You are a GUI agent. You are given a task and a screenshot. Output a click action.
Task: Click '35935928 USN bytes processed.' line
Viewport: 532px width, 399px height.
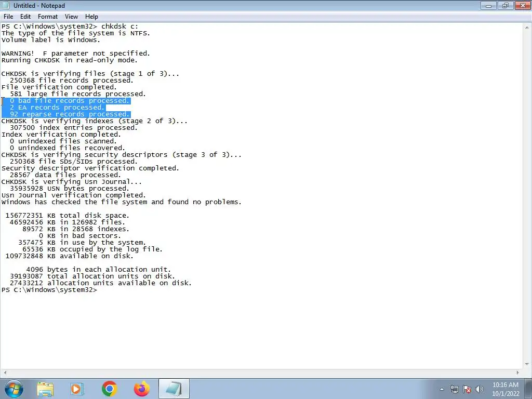tap(70, 189)
